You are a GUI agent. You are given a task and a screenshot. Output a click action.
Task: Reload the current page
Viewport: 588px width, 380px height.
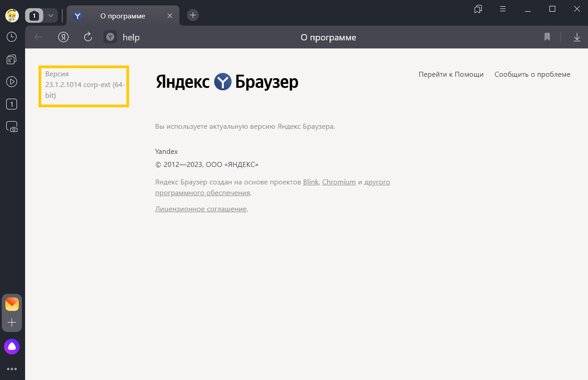point(88,37)
